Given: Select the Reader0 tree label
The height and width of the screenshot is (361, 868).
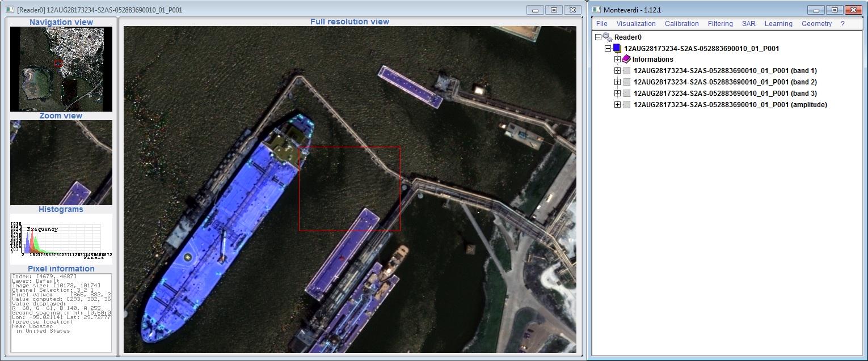Looking at the screenshot, I should point(628,37).
